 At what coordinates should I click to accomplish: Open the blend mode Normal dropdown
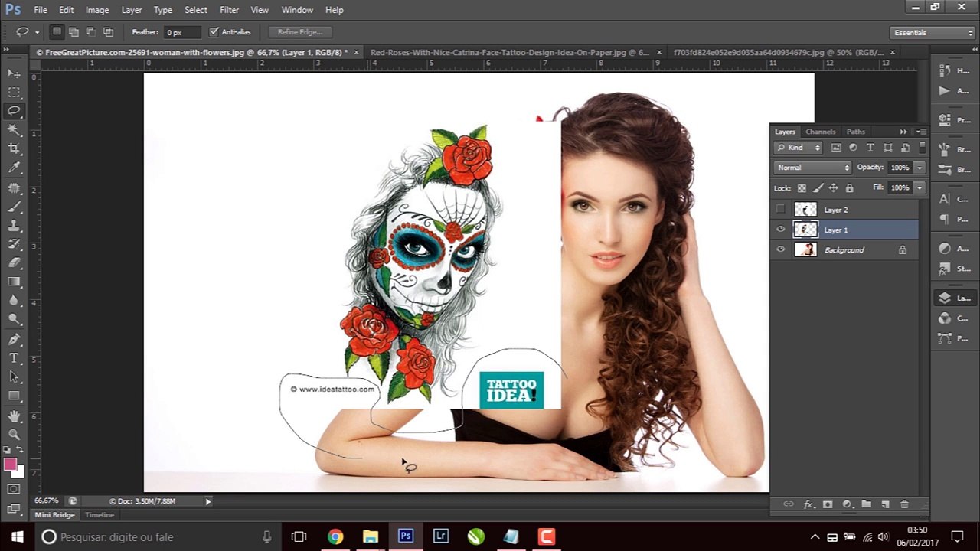(812, 168)
